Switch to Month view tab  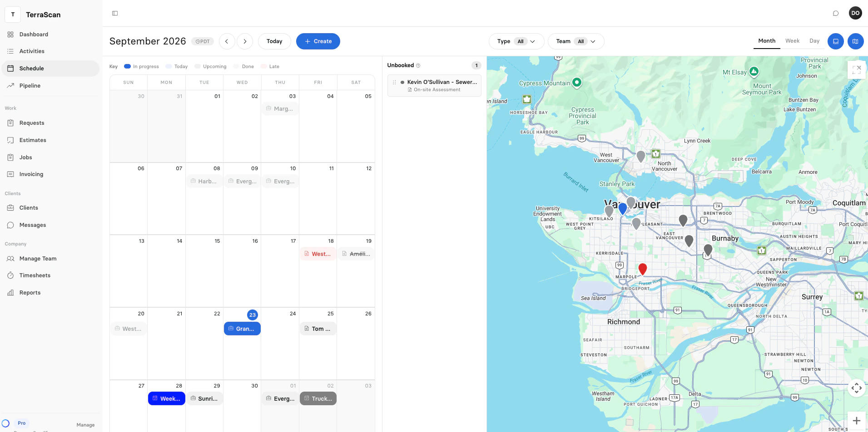point(767,41)
